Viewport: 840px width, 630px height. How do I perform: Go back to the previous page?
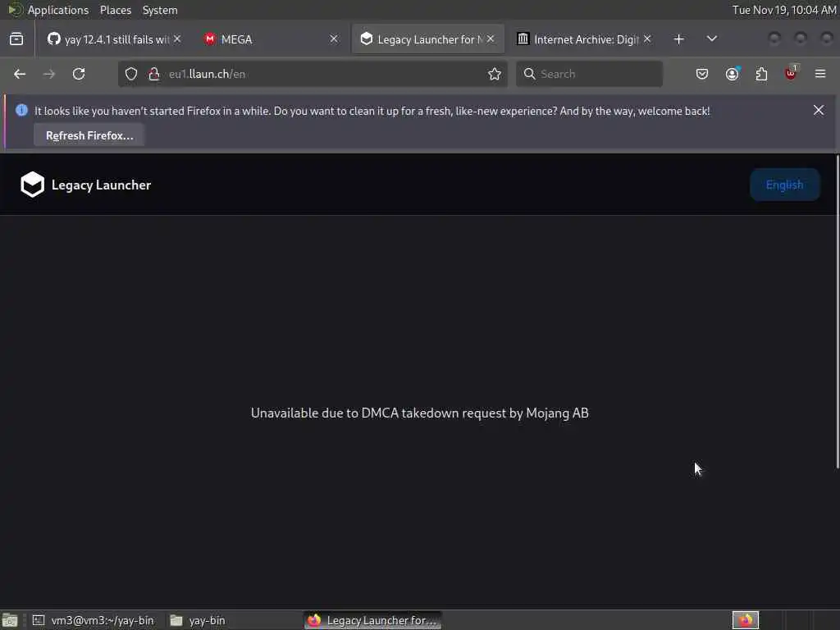point(20,74)
